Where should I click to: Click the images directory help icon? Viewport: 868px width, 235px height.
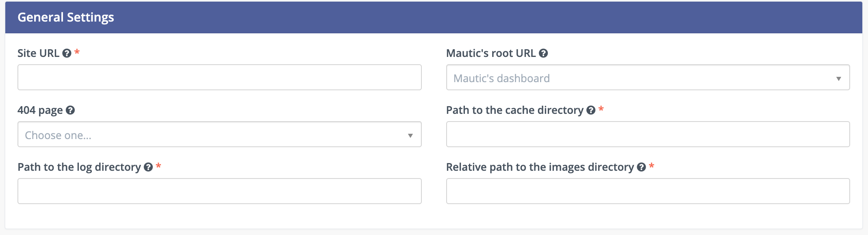click(642, 167)
